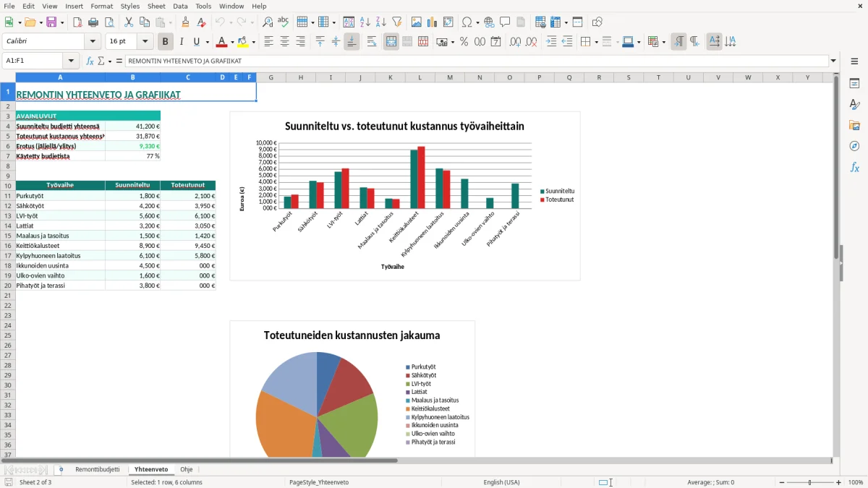Toggle Right-to-Left text direction
The height and width of the screenshot is (488, 868).
[694, 42]
